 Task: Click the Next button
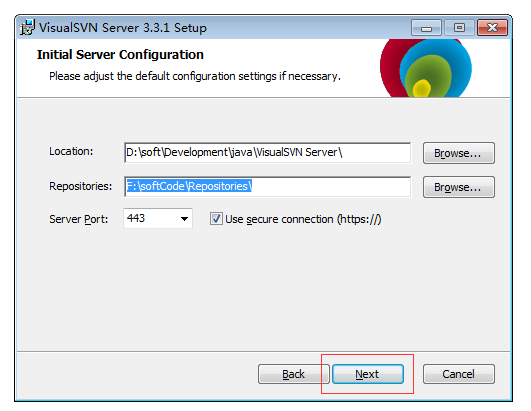point(368,374)
